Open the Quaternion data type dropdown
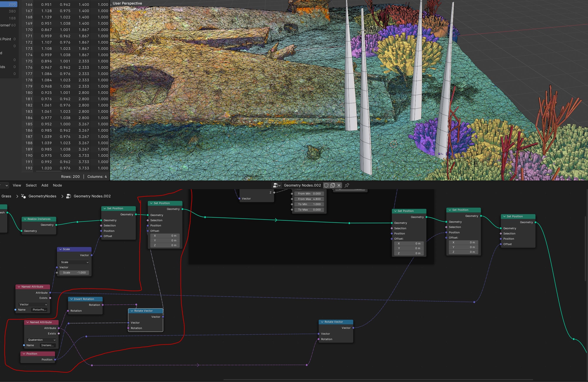The height and width of the screenshot is (382, 588). [41, 340]
